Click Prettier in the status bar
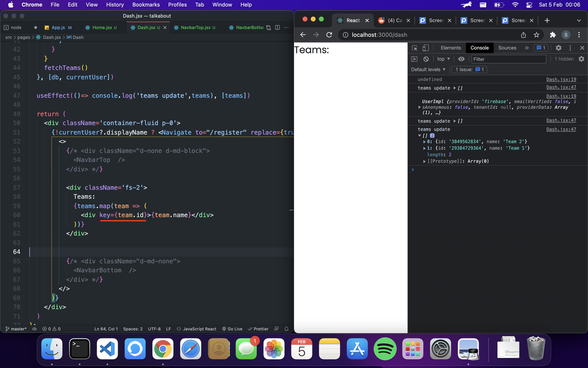Viewport: 588px width, 368px height. click(x=258, y=328)
